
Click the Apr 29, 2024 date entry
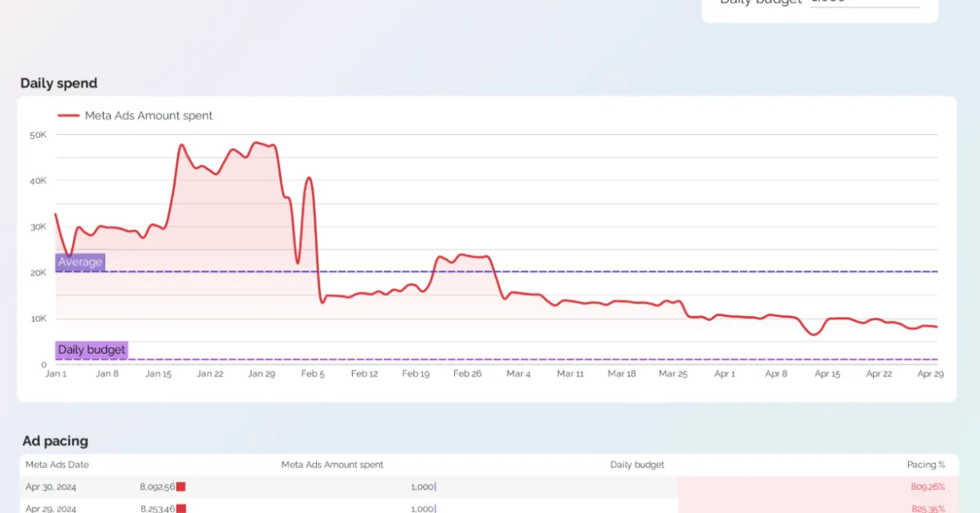pyautogui.click(x=52, y=508)
